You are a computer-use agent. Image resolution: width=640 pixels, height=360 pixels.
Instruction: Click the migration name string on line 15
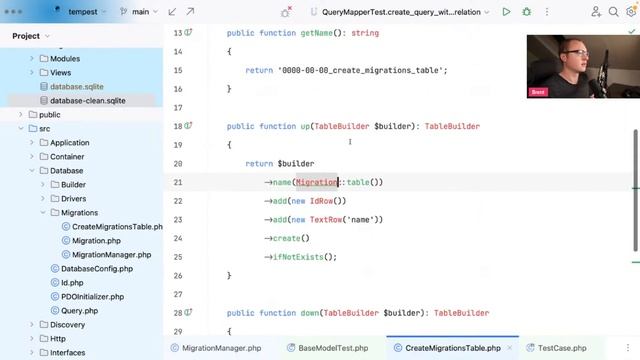click(360, 70)
